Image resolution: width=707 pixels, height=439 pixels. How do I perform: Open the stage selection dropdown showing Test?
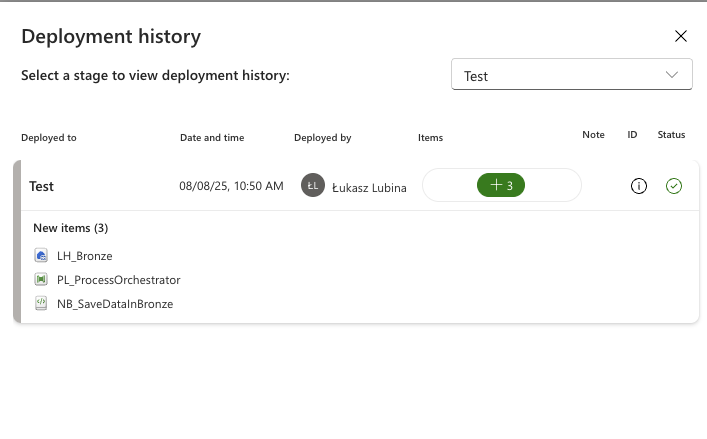point(571,75)
